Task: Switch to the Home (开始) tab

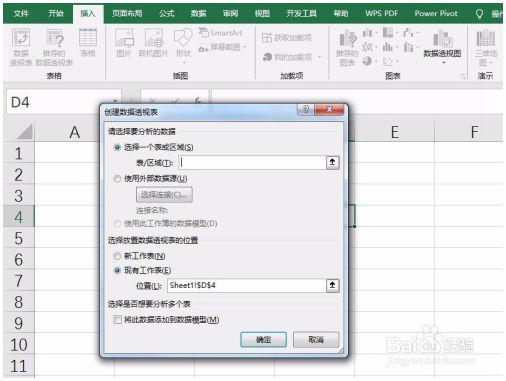Action: coord(55,14)
